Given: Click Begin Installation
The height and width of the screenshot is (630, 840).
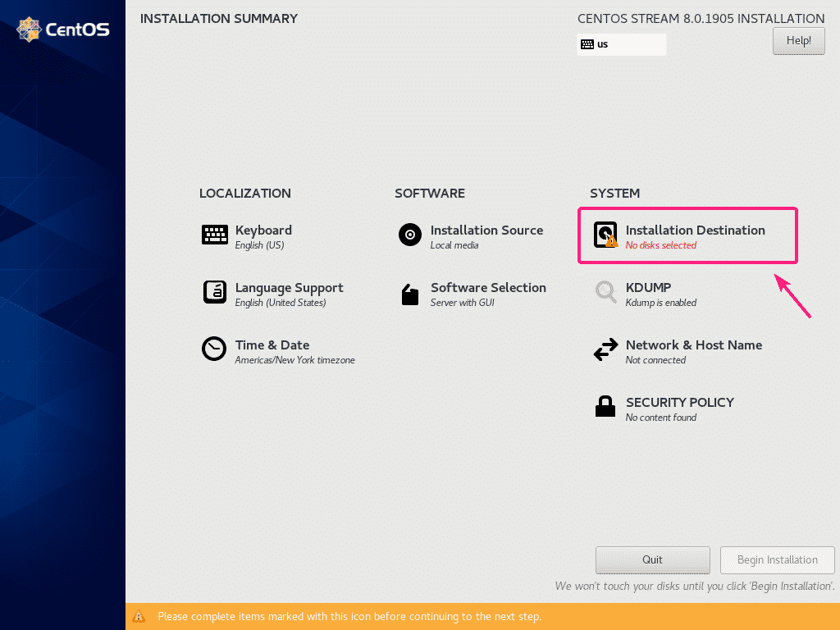Looking at the screenshot, I should pos(776,559).
